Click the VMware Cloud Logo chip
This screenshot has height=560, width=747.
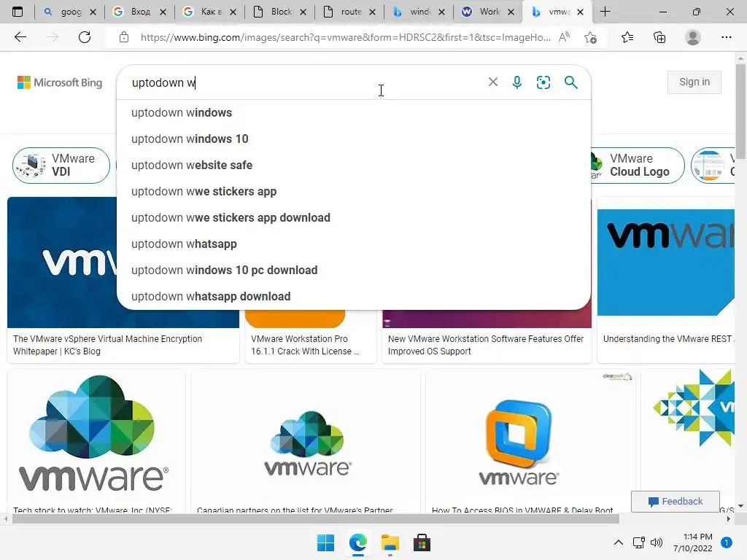coord(638,166)
